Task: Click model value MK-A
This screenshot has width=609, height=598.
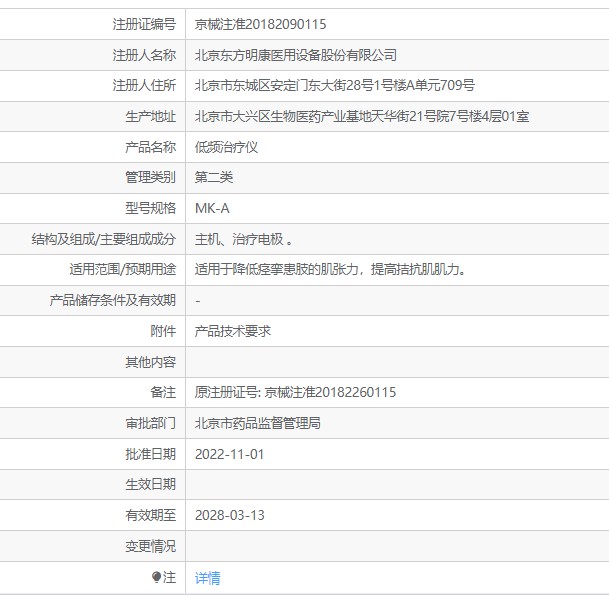Action: (x=212, y=208)
